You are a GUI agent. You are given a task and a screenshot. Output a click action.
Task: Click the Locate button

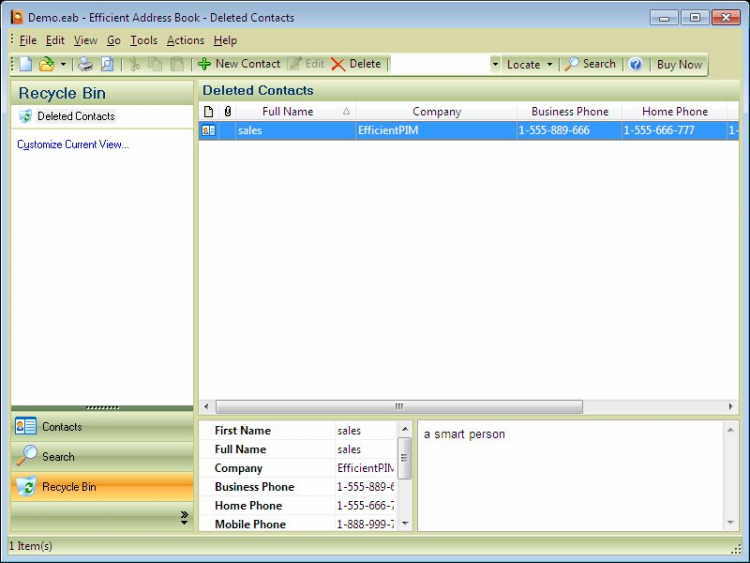click(x=523, y=65)
